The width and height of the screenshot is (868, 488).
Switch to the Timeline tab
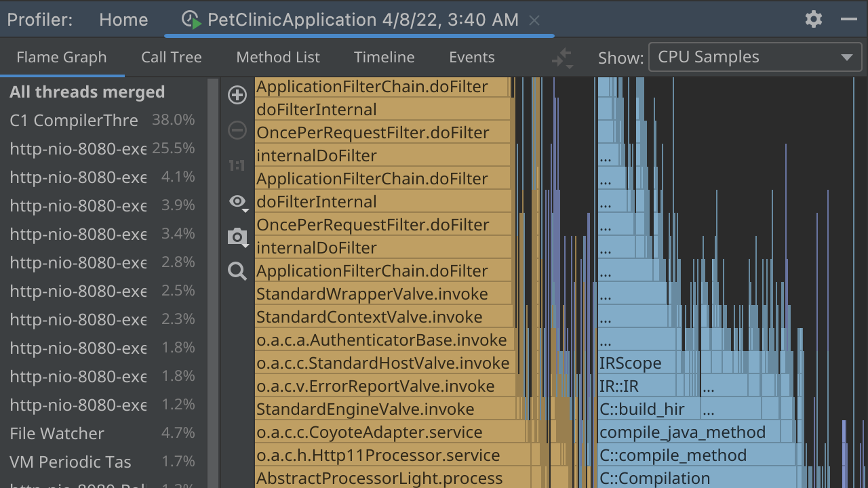click(384, 58)
